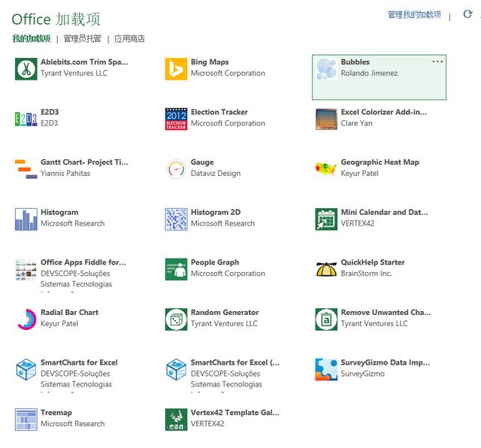Click the Bing Maps title text
The height and width of the screenshot is (448, 481).
[210, 62]
